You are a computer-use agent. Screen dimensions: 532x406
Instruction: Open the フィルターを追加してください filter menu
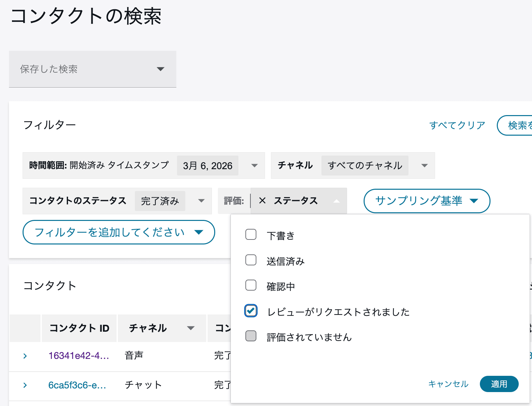point(119,232)
